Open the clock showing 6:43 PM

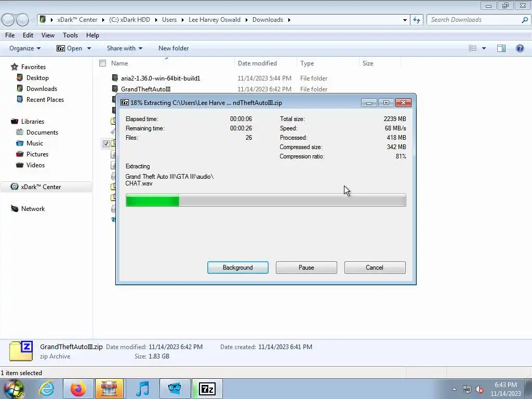506,389
